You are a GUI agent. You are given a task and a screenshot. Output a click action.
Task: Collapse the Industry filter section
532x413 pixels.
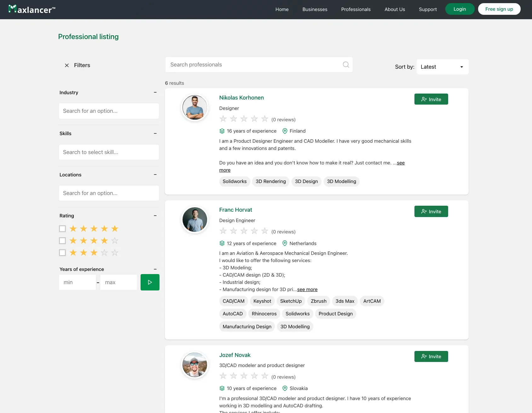tap(155, 92)
